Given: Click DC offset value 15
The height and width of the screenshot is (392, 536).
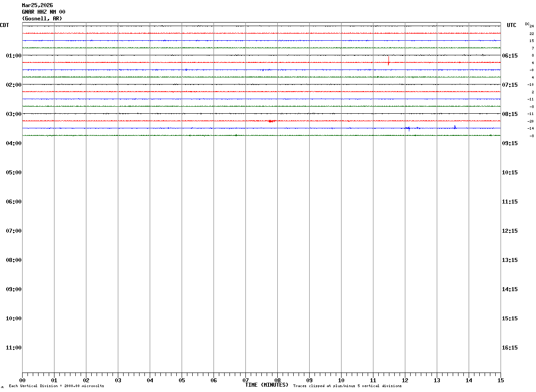Looking at the screenshot, I should (532, 41).
